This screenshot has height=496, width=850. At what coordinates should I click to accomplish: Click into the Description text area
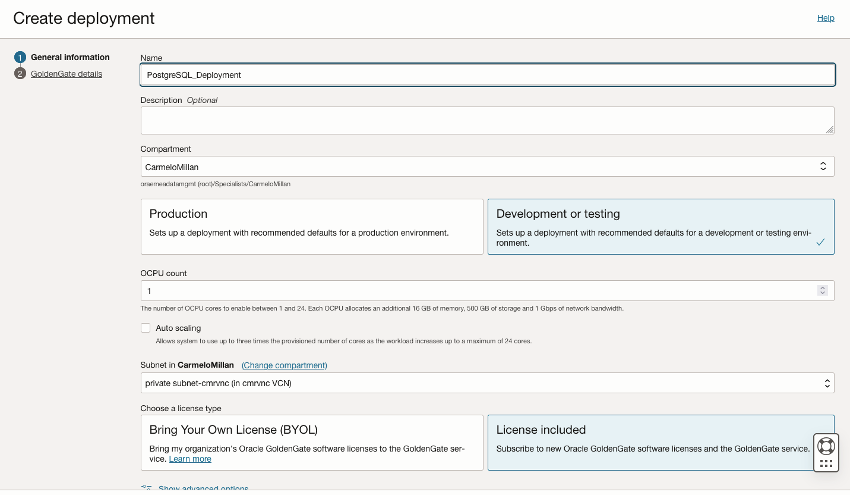pyautogui.click(x=487, y=120)
